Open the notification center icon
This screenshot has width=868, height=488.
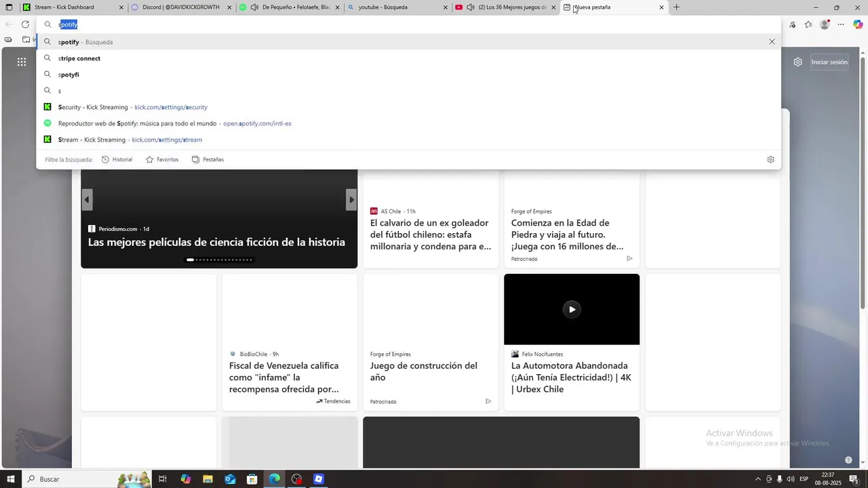click(854, 479)
